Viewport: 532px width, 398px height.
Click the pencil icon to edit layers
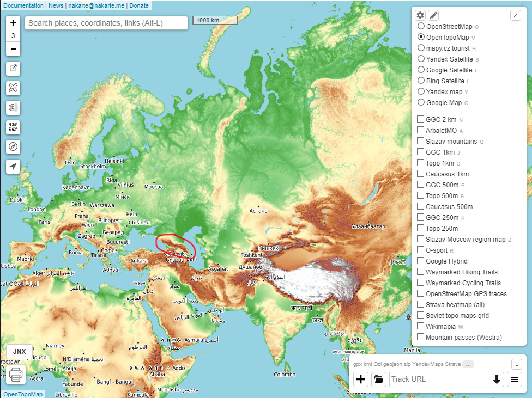(x=433, y=15)
